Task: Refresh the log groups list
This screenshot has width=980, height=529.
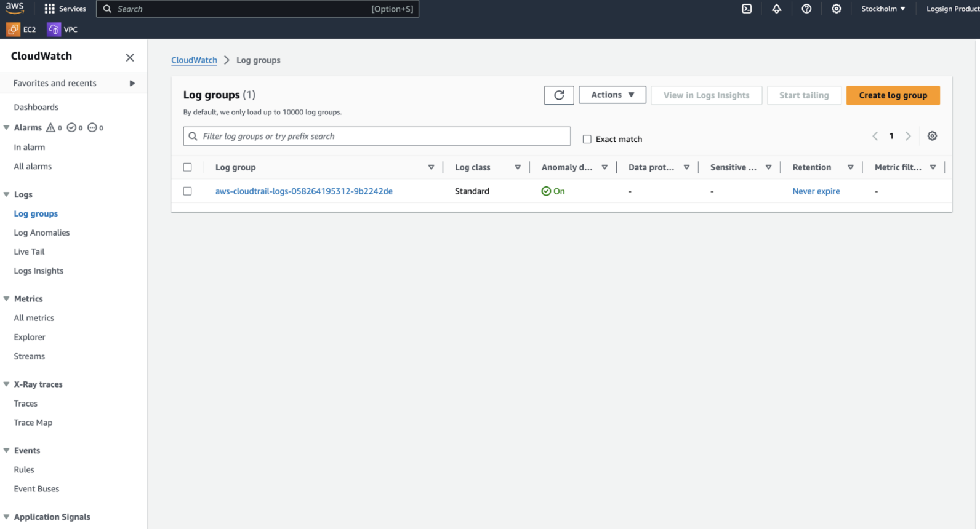Action: point(559,95)
